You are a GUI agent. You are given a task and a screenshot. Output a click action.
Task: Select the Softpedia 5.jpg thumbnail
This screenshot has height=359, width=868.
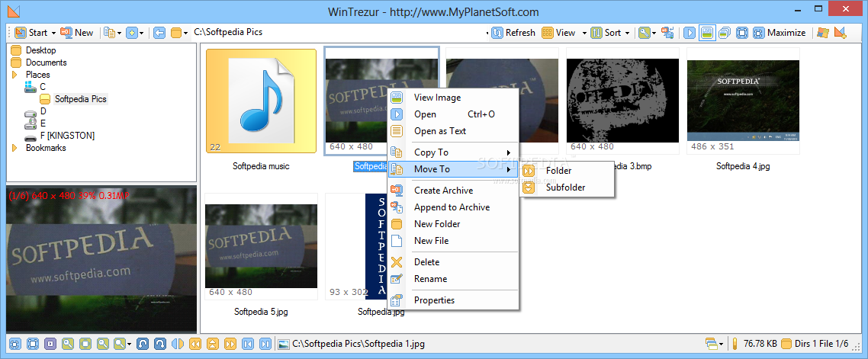point(262,247)
